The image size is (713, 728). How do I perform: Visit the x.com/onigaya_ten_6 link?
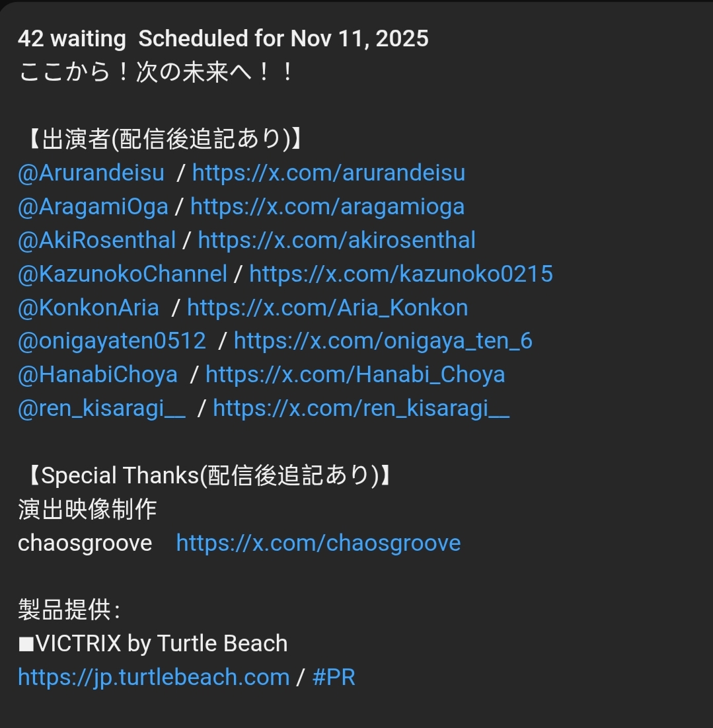pos(383,341)
